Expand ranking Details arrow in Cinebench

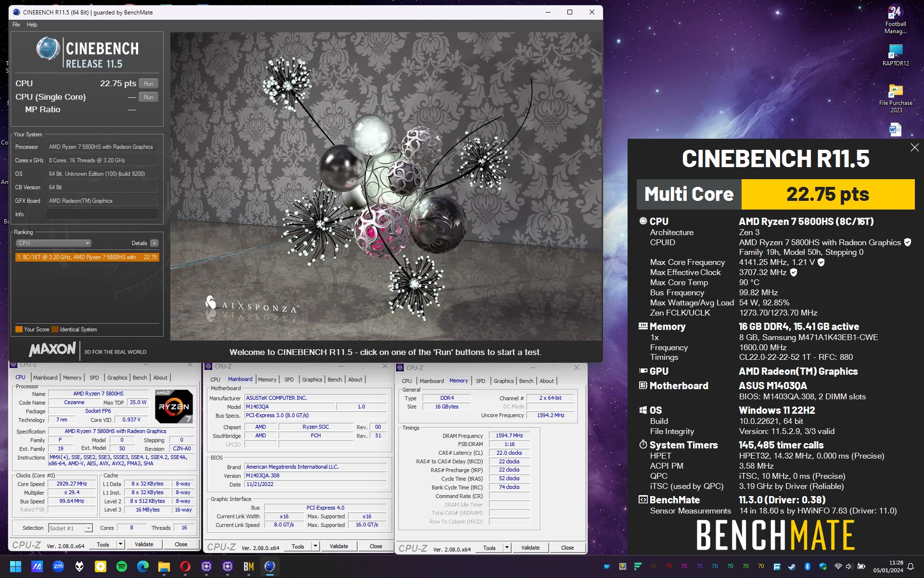coord(154,243)
